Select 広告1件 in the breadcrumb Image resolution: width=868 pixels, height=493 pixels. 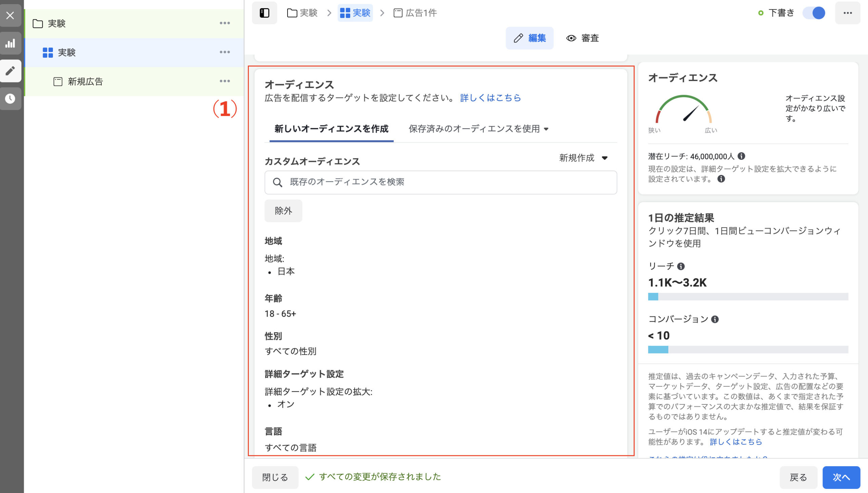pyautogui.click(x=415, y=13)
